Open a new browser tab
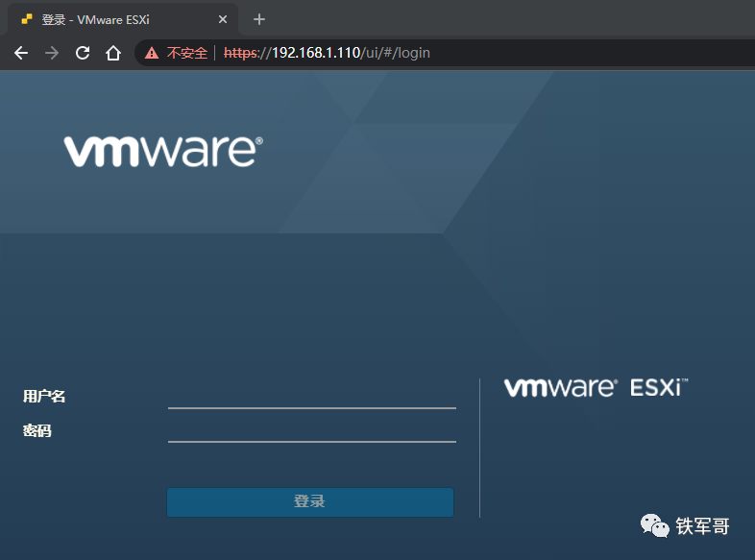 pyautogui.click(x=259, y=19)
